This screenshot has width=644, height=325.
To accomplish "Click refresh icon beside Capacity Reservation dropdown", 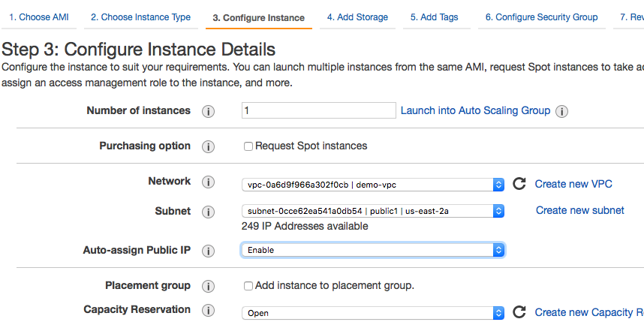I will pyautogui.click(x=519, y=312).
